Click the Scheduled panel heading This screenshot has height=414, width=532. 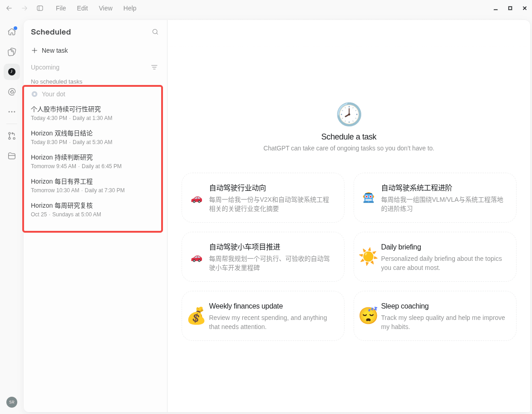point(51,32)
